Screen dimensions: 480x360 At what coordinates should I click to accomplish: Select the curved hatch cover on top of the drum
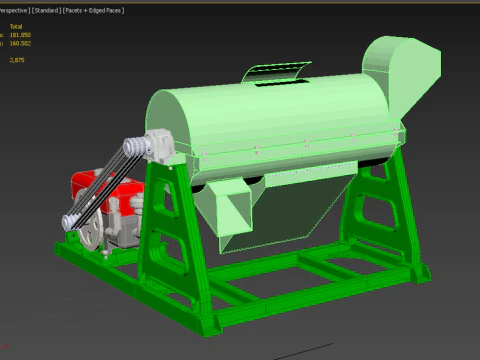coord(277,72)
